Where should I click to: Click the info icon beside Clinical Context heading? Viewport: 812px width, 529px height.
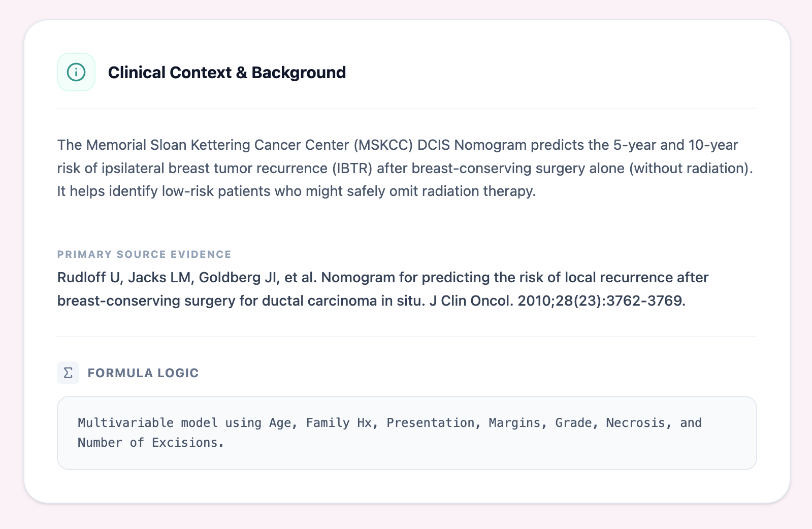click(75, 72)
